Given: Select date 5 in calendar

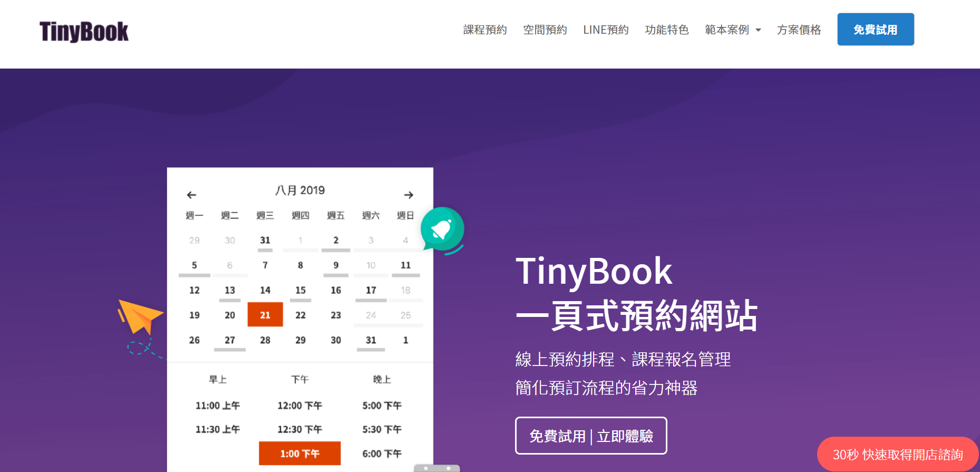Looking at the screenshot, I should tap(195, 265).
